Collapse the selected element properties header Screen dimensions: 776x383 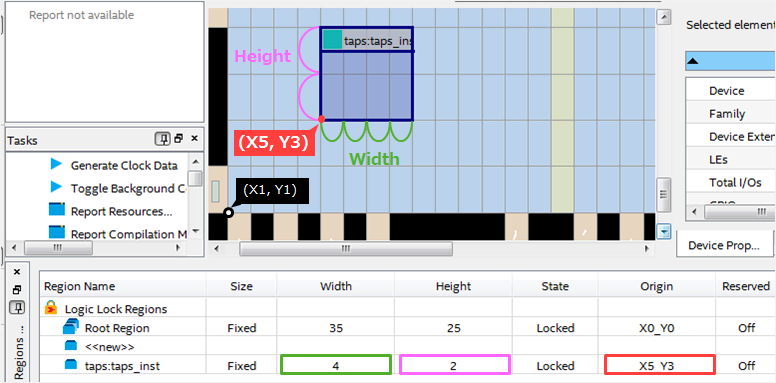tap(693, 61)
